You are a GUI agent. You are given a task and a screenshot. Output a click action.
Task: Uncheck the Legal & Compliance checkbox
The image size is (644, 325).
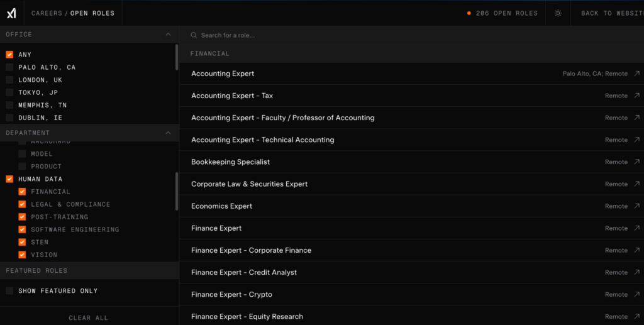[22, 204]
